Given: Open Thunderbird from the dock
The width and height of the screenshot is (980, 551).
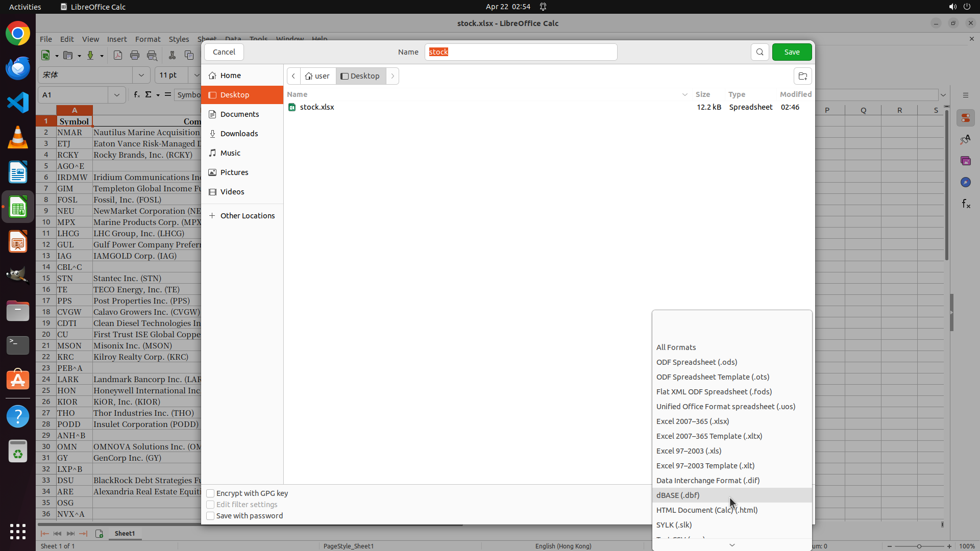Looking at the screenshot, I should click(18, 68).
